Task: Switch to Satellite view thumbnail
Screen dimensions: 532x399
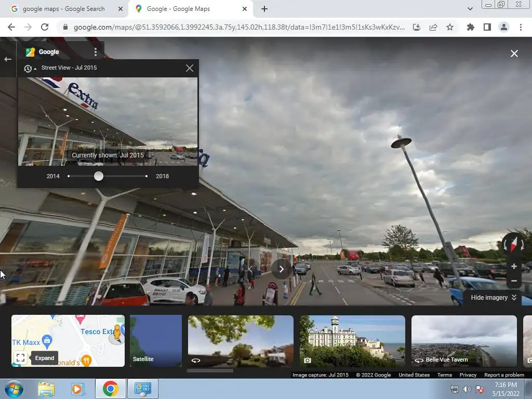Action: click(x=156, y=341)
